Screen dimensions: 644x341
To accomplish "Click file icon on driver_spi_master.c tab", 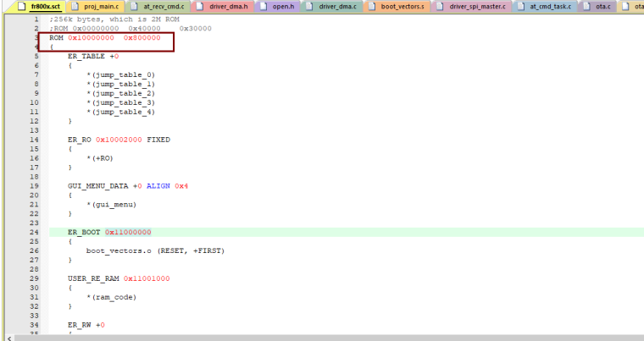I will pyautogui.click(x=440, y=6).
